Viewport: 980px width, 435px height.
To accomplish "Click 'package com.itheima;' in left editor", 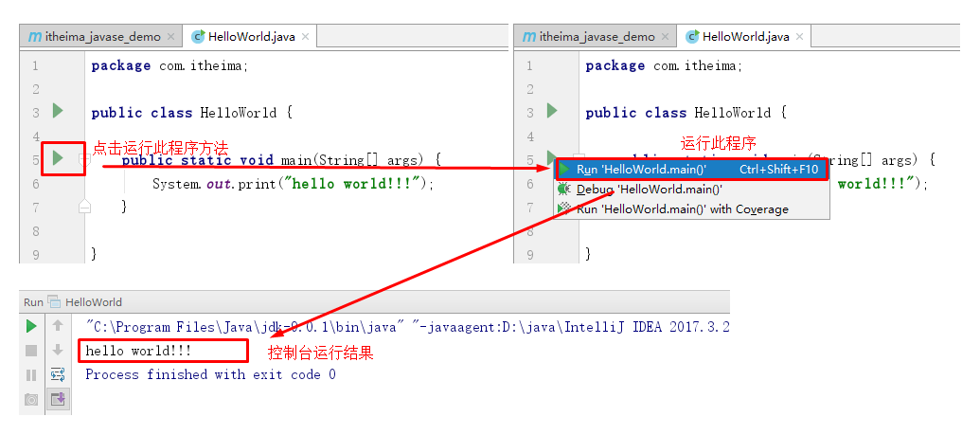I will point(169,65).
